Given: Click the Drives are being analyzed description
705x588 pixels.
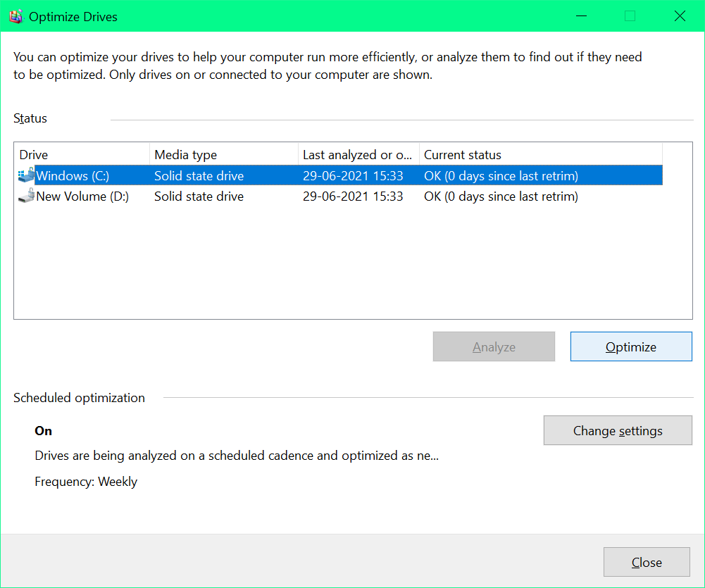Looking at the screenshot, I should pyautogui.click(x=237, y=456).
